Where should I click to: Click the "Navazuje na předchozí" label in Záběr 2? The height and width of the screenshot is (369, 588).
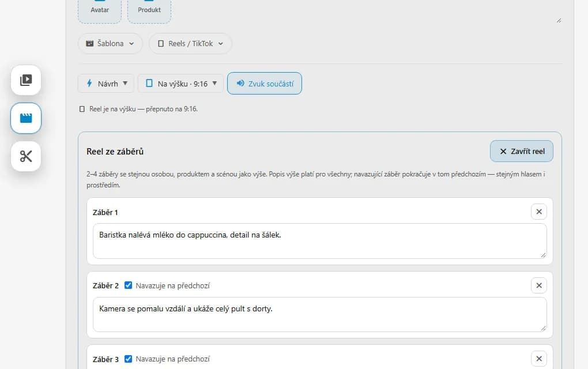[172, 286]
